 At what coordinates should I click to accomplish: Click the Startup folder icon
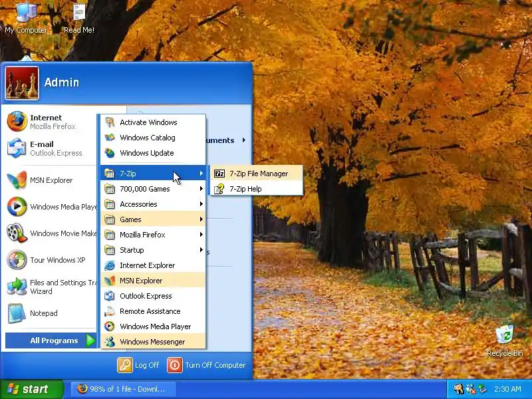pyautogui.click(x=110, y=250)
